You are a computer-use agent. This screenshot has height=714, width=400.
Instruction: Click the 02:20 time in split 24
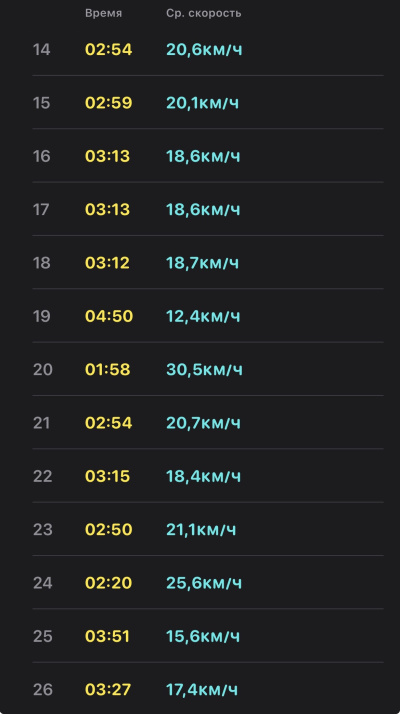point(108,582)
